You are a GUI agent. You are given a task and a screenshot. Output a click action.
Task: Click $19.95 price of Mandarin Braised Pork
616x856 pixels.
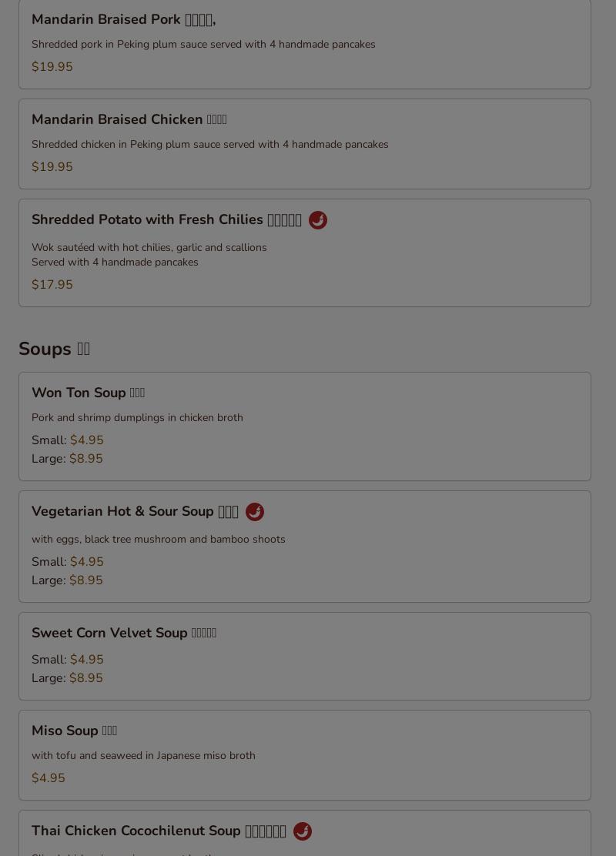(x=52, y=67)
